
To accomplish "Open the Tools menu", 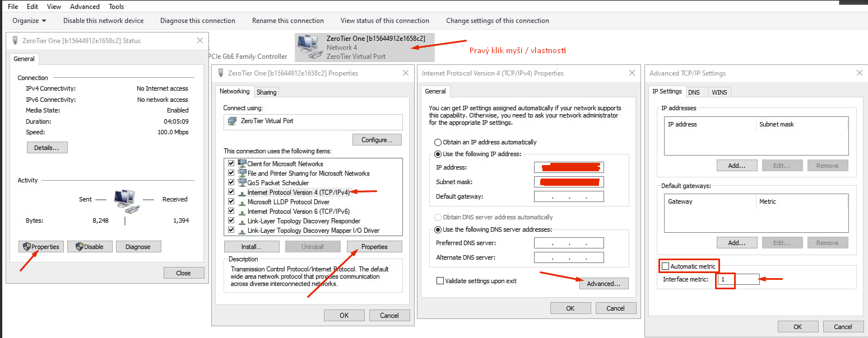I will (x=117, y=6).
